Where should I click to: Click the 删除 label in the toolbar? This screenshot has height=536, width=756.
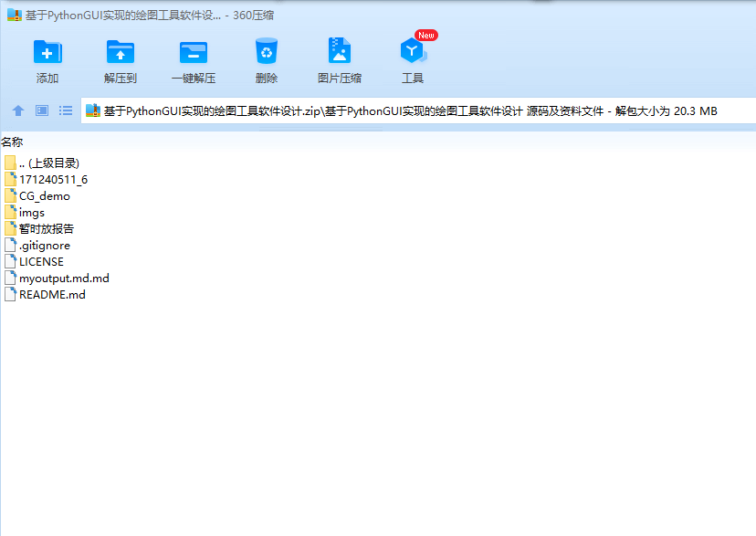tap(266, 79)
